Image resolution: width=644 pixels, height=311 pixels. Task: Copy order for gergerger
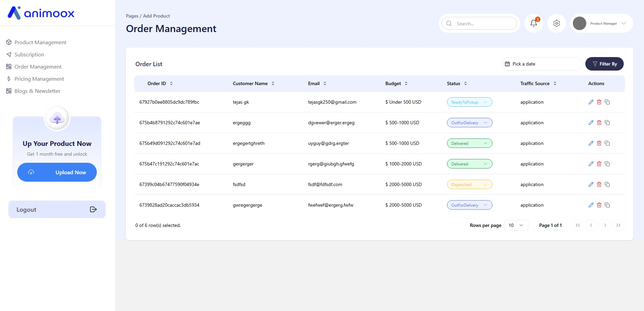[x=607, y=164]
